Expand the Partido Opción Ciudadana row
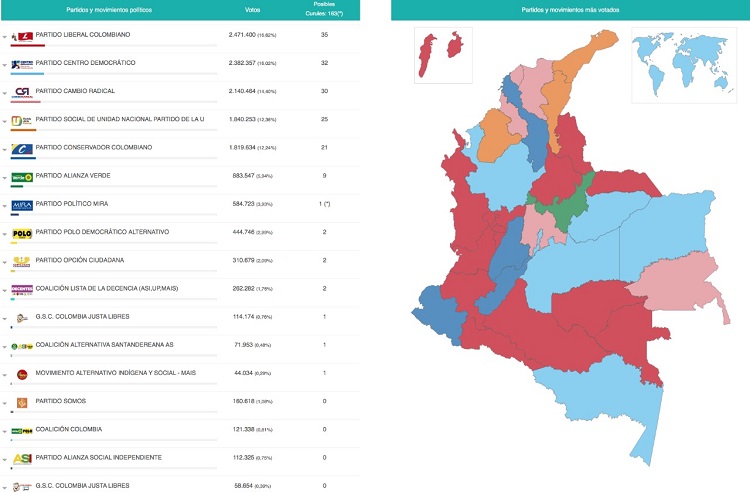Viewport: 750px width, 492px height. (5, 262)
